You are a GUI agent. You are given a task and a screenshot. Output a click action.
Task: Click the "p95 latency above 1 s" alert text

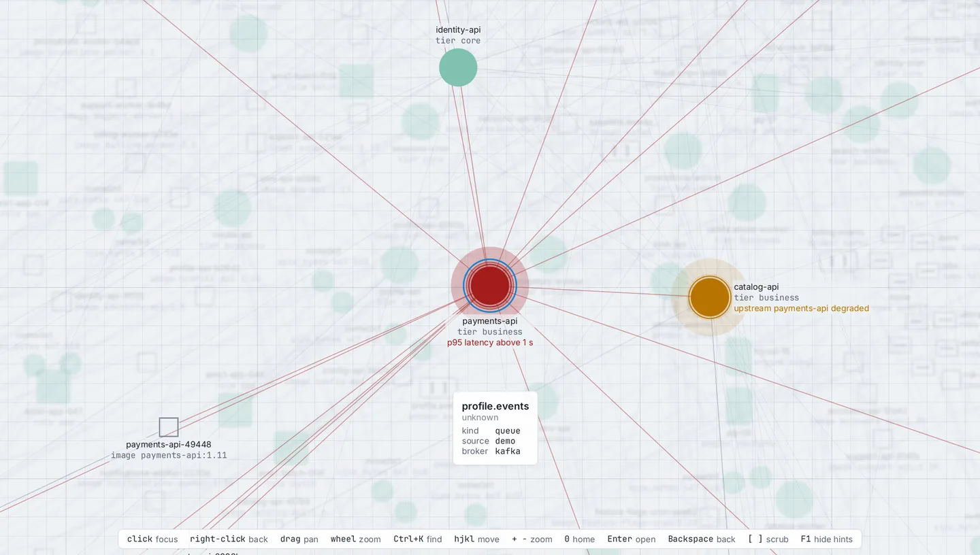(490, 343)
